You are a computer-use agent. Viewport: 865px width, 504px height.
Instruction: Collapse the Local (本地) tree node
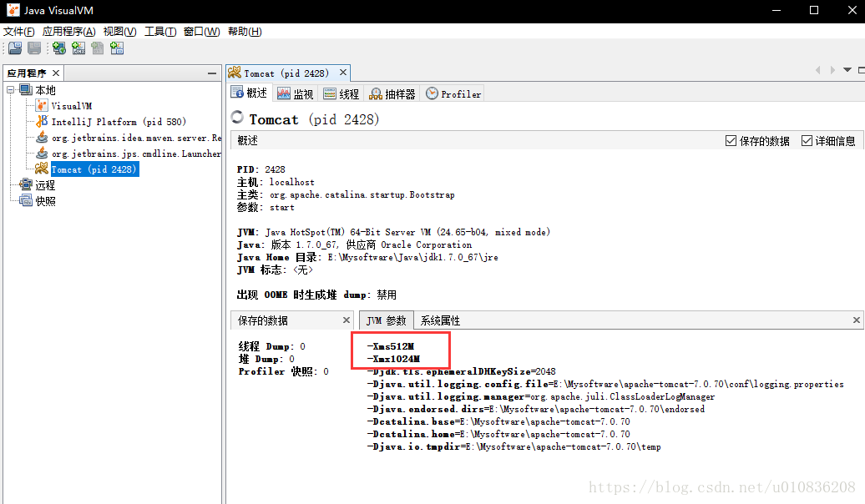[11, 89]
